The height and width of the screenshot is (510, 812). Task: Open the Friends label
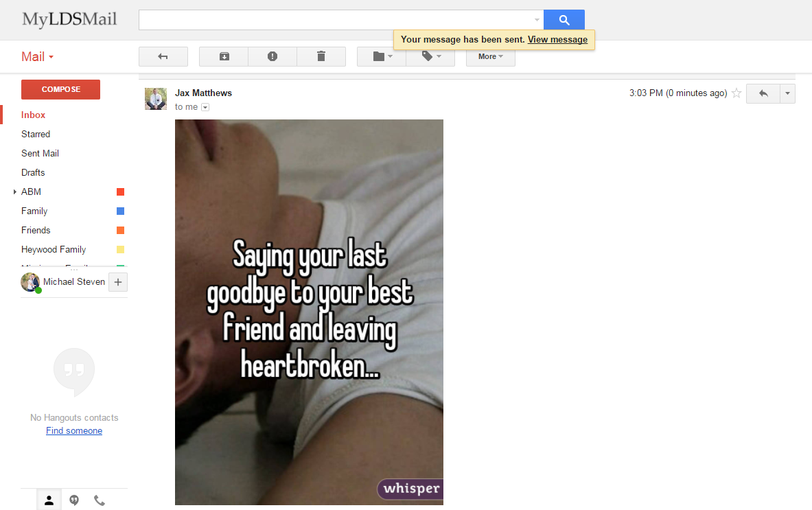(36, 230)
